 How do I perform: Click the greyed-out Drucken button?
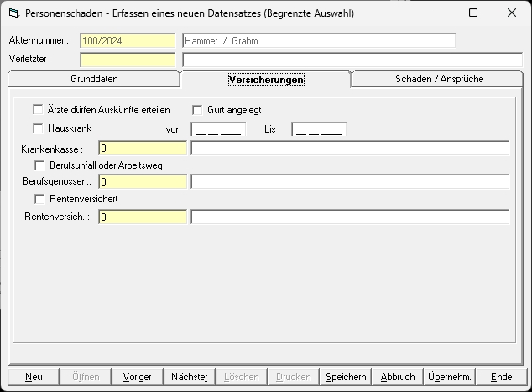(293, 377)
